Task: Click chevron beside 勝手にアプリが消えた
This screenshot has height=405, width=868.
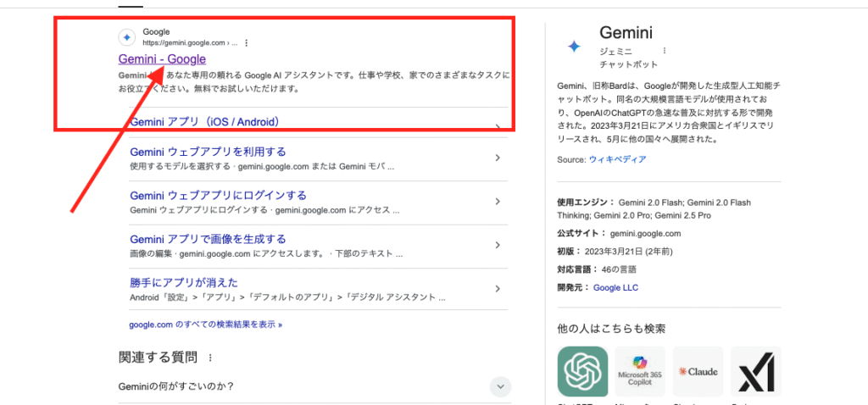Action: click(x=498, y=289)
